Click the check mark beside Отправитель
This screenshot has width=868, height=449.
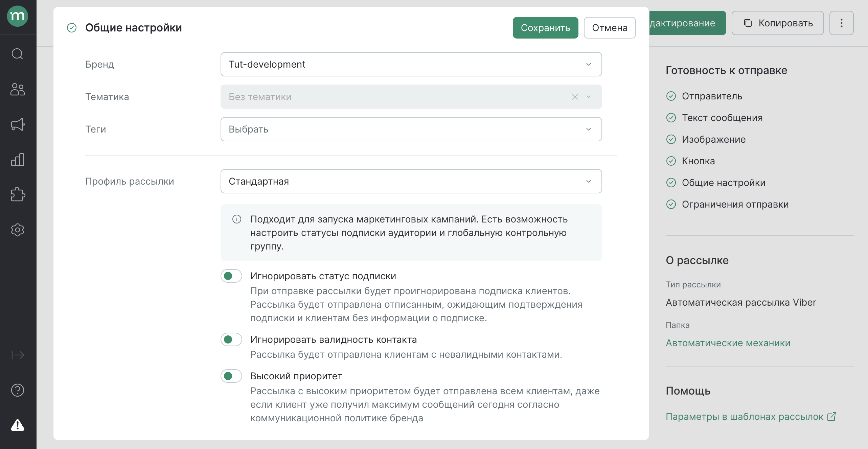coord(671,96)
